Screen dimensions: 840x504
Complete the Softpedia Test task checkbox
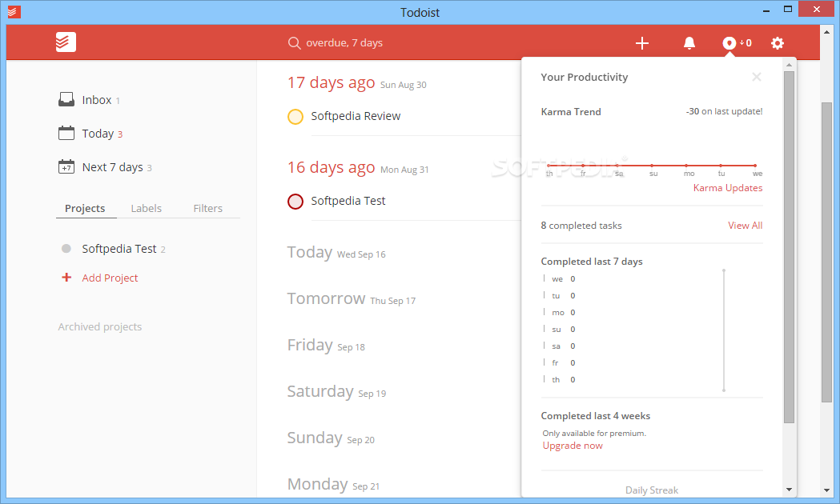pos(295,201)
